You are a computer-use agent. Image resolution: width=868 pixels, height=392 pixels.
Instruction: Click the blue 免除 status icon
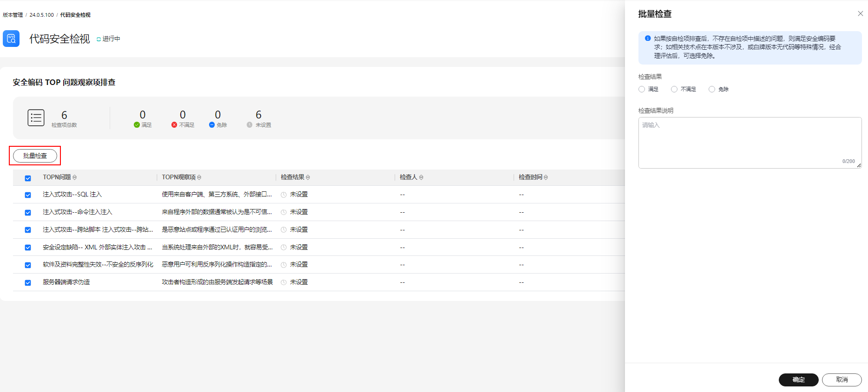(x=212, y=125)
